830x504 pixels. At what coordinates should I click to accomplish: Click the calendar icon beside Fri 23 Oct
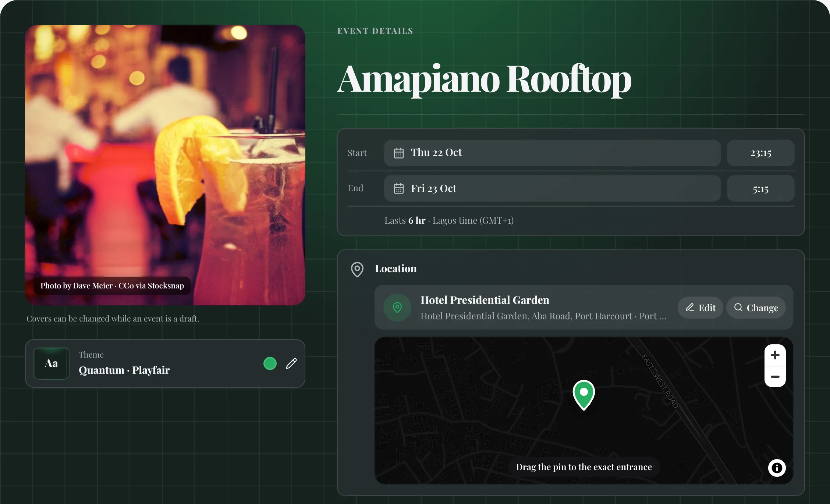point(399,188)
